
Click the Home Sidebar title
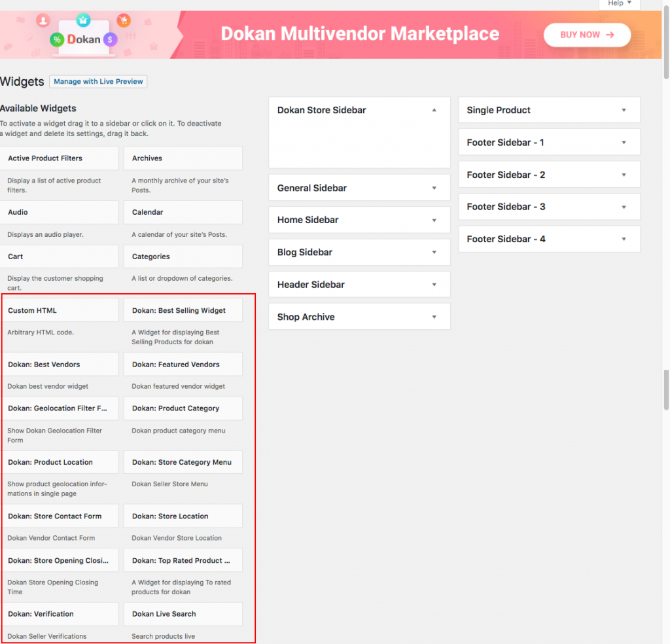[x=308, y=220]
